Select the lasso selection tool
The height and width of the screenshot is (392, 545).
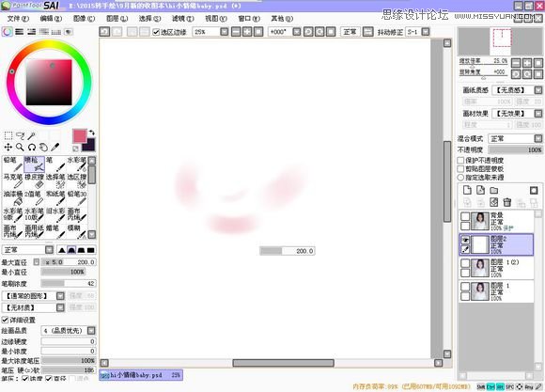click(20, 135)
